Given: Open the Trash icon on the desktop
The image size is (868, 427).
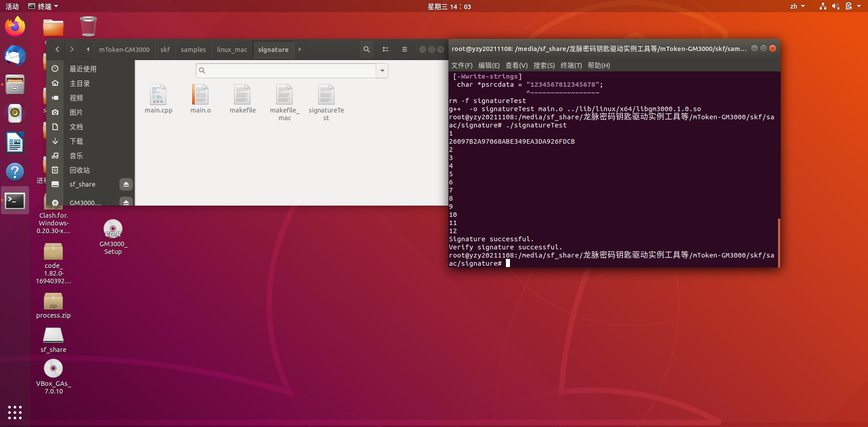Looking at the screenshot, I should [x=88, y=26].
